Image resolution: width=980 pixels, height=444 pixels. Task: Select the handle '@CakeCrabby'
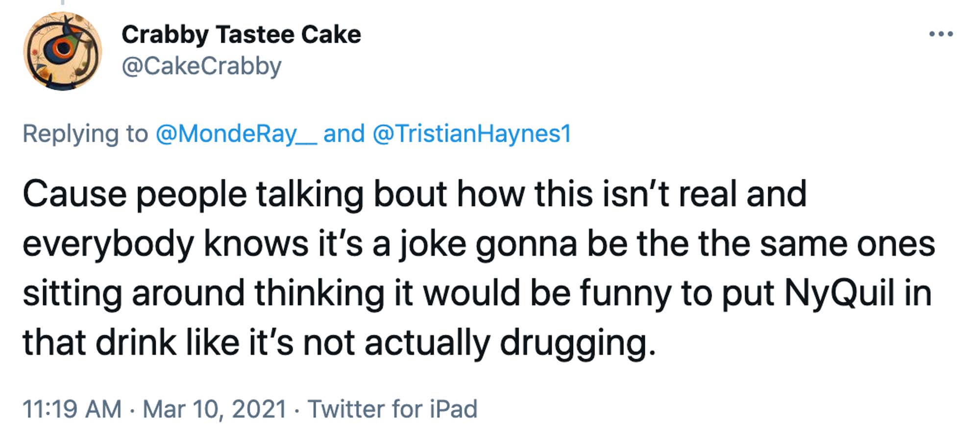tap(201, 66)
